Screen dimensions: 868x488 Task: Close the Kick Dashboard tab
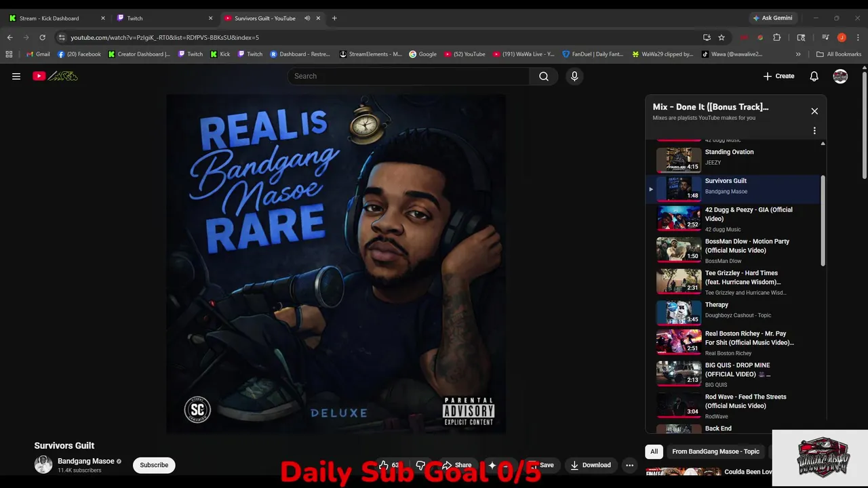[103, 18]
